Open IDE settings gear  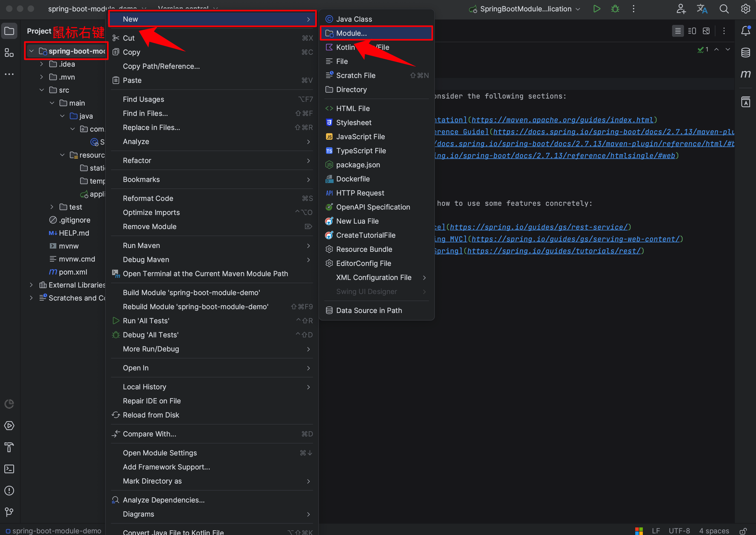(x=745, y=9)
